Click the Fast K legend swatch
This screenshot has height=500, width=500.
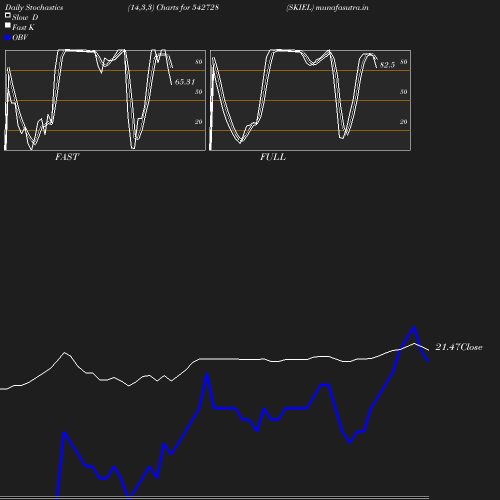[x=8, y=25]
